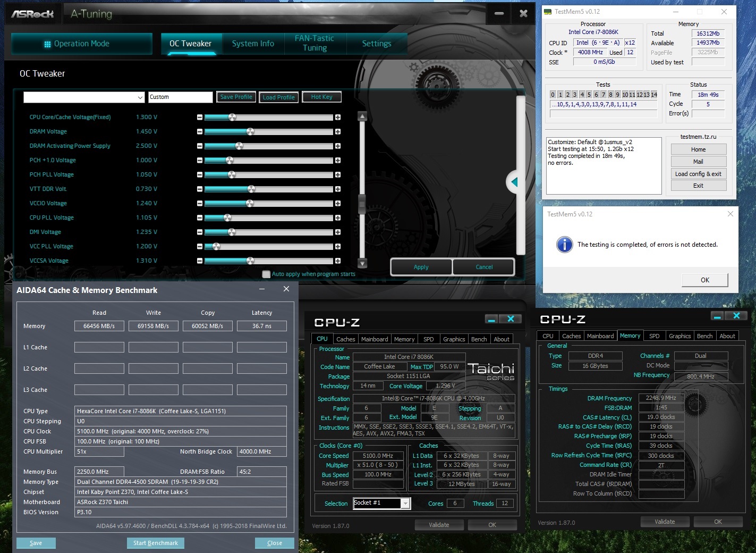Click OK in CPU-Z window showing DRAM timings
Screen dimensions: 756x553
[718, 522]
